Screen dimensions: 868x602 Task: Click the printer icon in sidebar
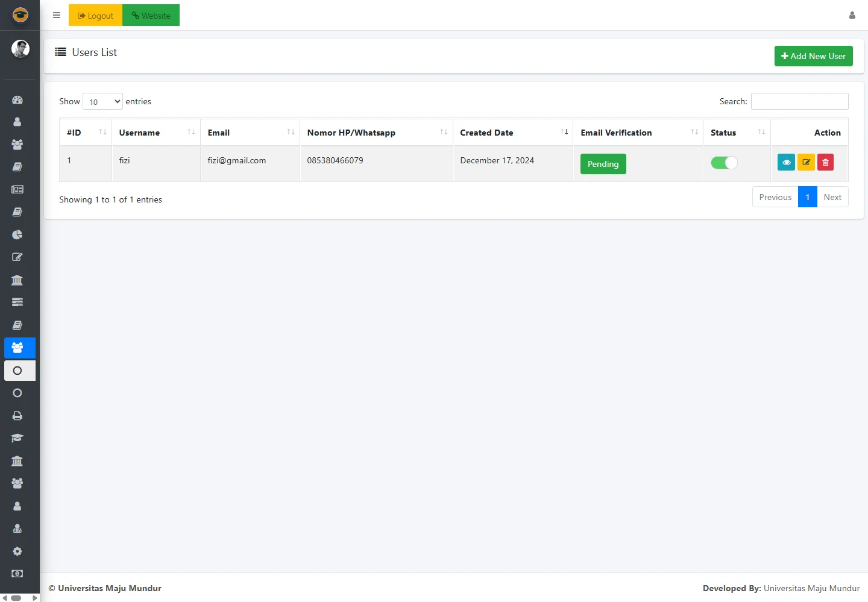pos(17,416)
